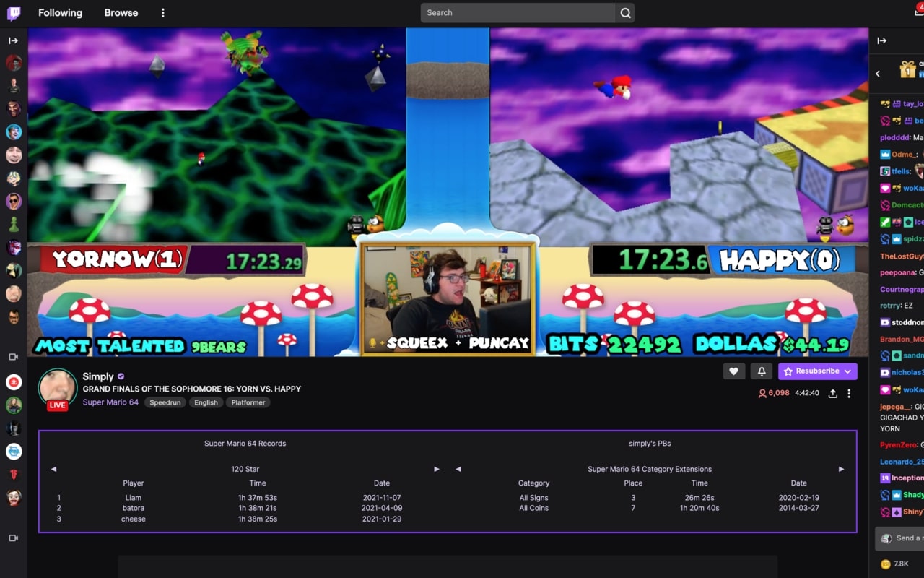
Task: Open the Simply channel name link
Action: (x=98, y=376)
